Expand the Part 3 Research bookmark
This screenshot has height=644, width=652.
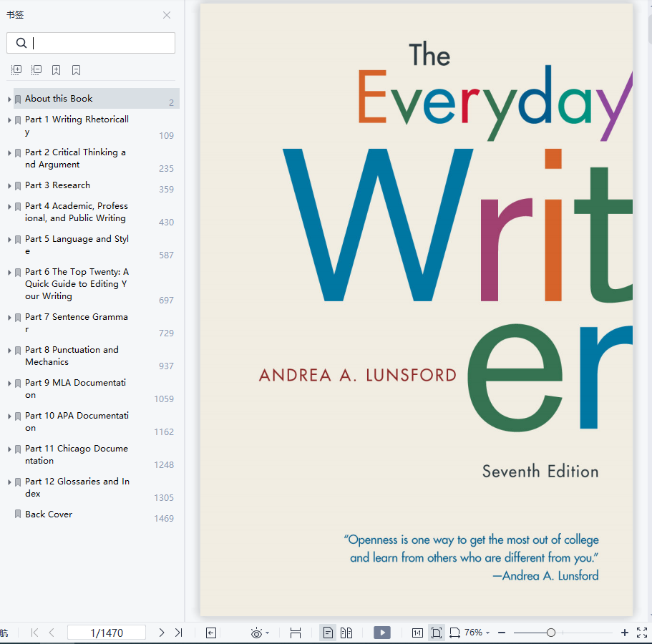9,186
